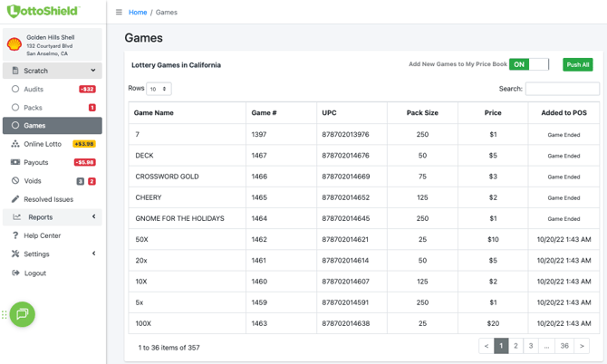Open the Payouts menu item
The width and height of the screenshot is (607, 364).
(53, 162)
